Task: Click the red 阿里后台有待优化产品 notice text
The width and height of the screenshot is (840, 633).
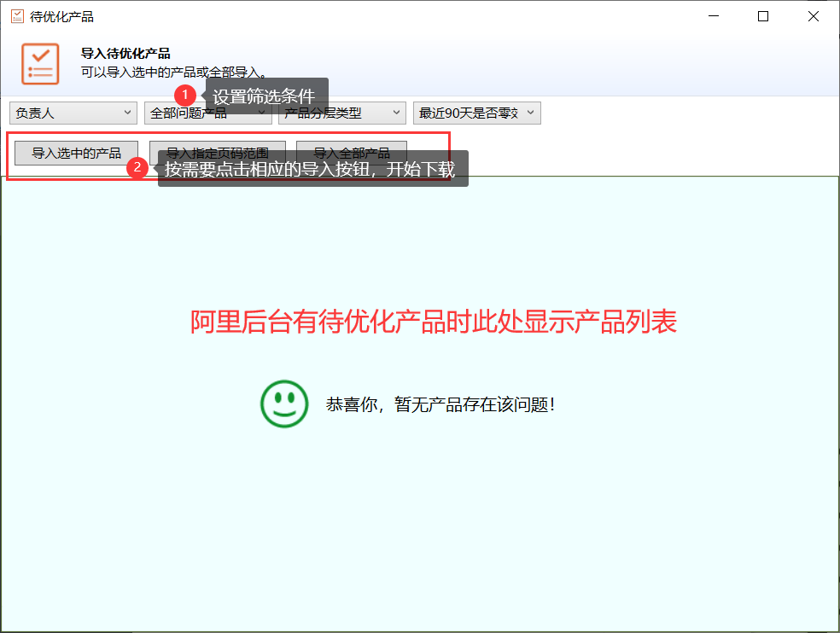Action: pos(433,322)
